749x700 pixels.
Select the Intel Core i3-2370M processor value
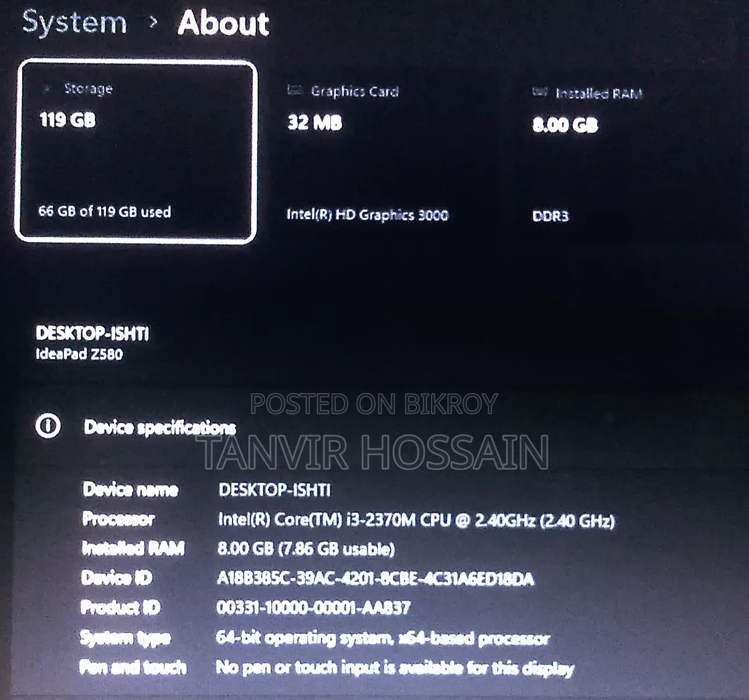tap(416, 520)
